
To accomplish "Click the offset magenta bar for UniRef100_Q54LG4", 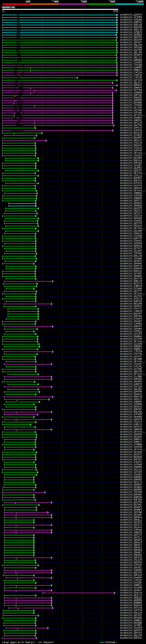I will coord(79,593).
